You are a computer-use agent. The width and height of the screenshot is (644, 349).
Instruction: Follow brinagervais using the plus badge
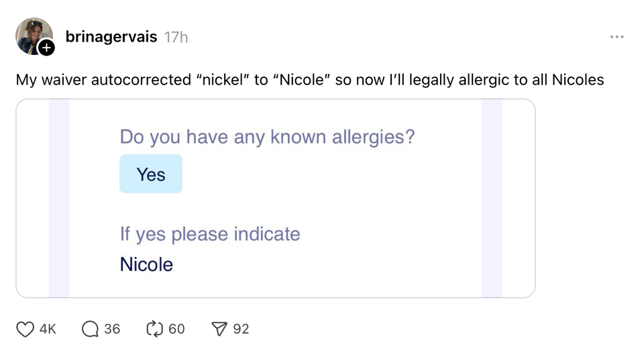(x=46, y=48)
